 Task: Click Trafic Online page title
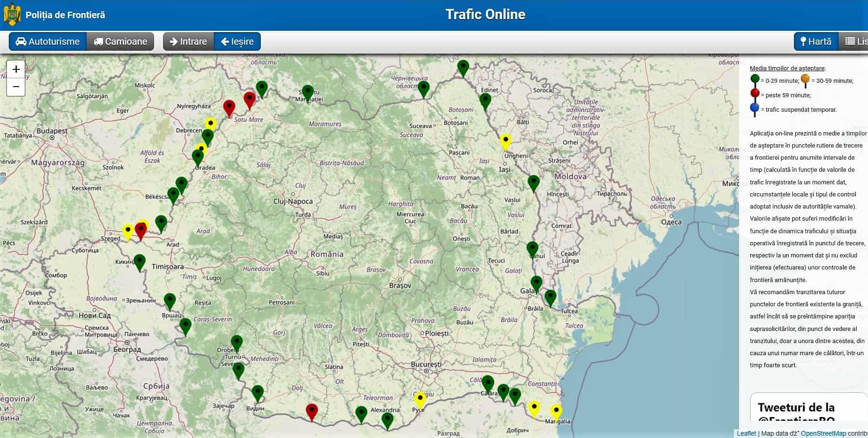[485, 14]
